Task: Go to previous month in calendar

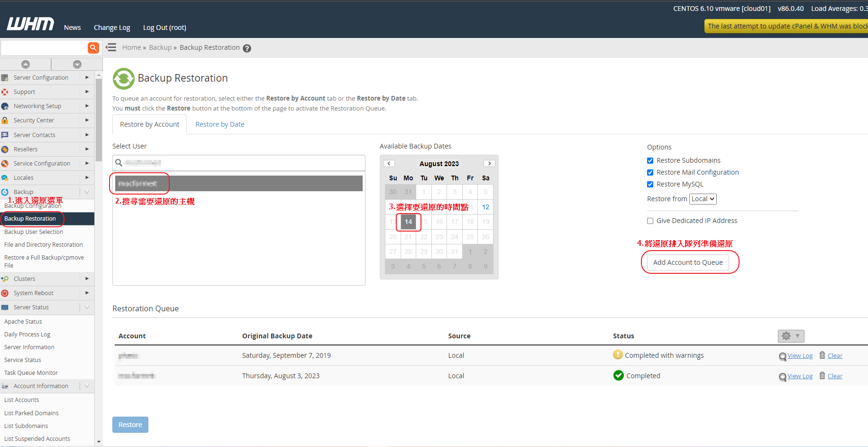Action: coord(389,164)
